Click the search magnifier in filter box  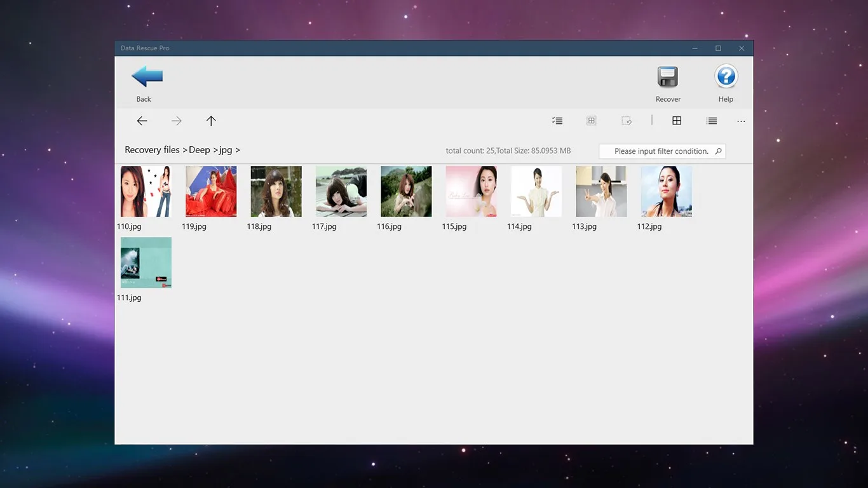click(x=718, y=151)
